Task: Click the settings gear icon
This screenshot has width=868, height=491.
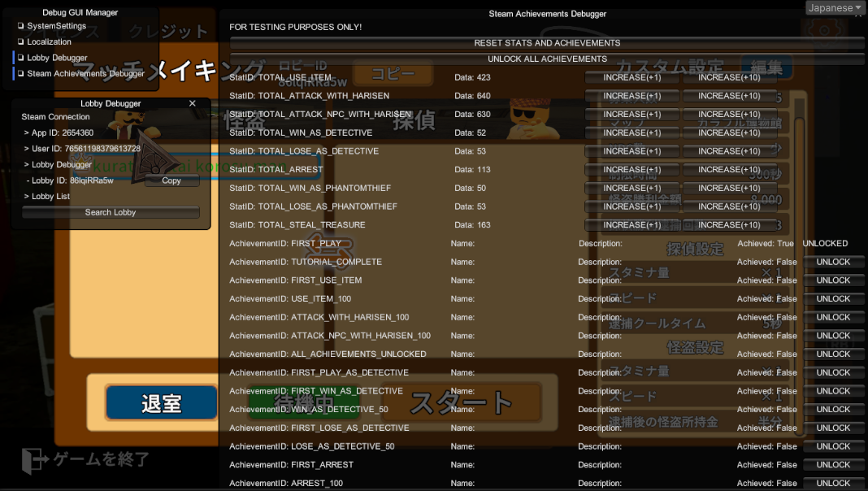Action: (824, 31)
